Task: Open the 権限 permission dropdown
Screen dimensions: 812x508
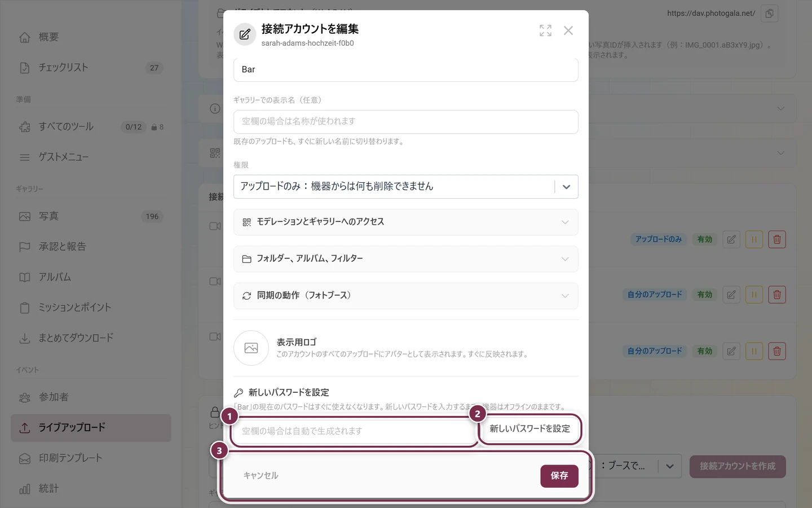Action: 406,187
